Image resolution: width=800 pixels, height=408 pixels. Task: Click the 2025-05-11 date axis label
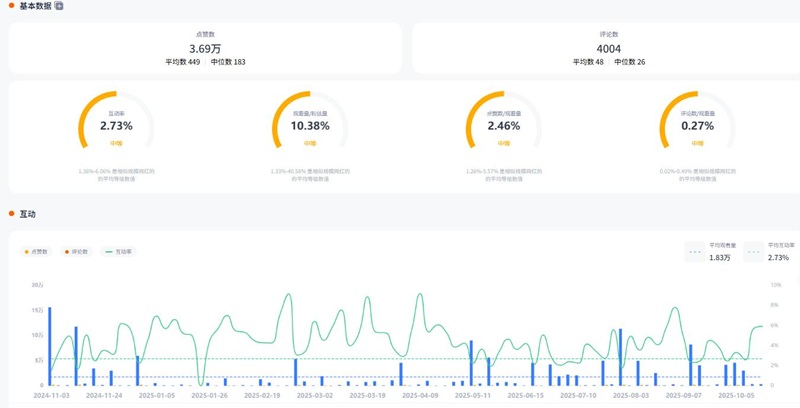[x=472, y=396]
